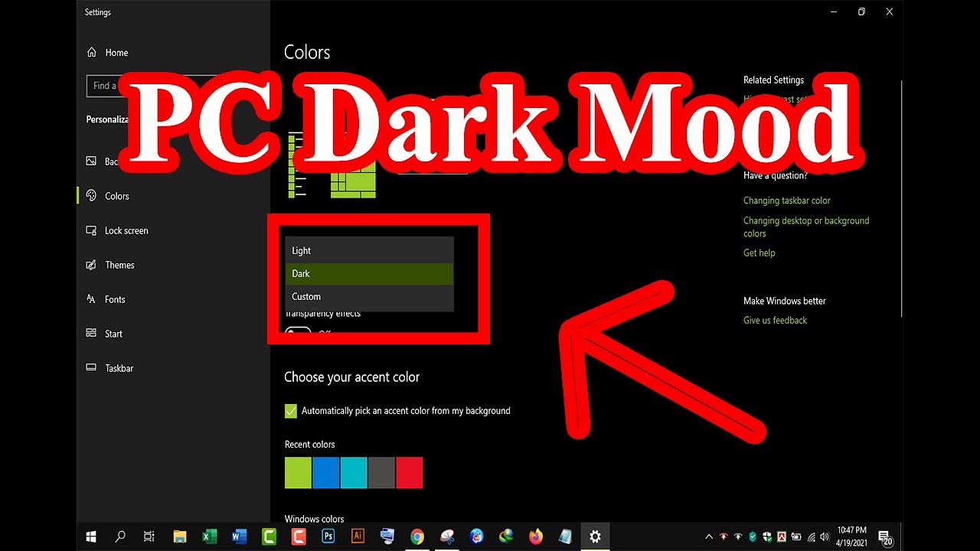Click the Settings page vertical scrollbar

click(902, 199)
